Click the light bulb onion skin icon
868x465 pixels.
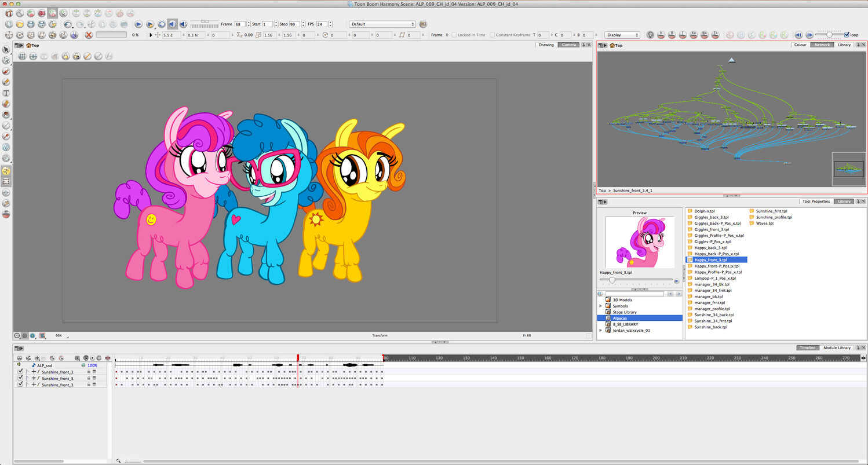click(650, 35)
